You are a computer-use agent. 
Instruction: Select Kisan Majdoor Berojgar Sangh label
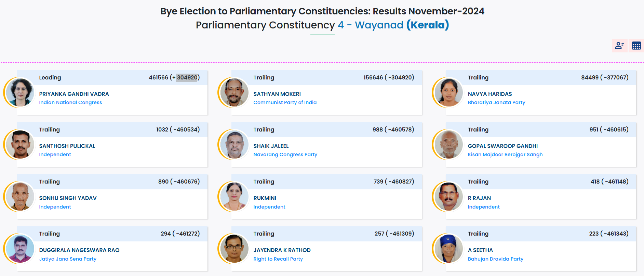point(505,154)
